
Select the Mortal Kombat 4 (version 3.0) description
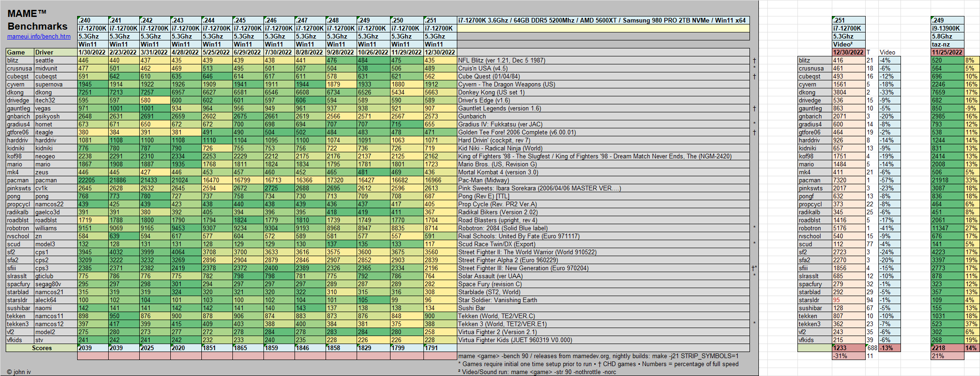(603, 172)
